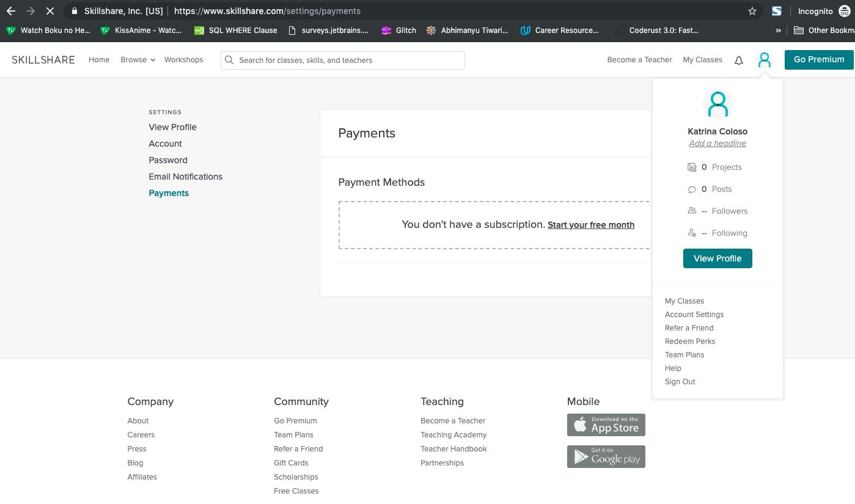The height and width of the screenshot is (504, 855).
Task: Click the profile avatar icon in header
Action: (764, 60)
